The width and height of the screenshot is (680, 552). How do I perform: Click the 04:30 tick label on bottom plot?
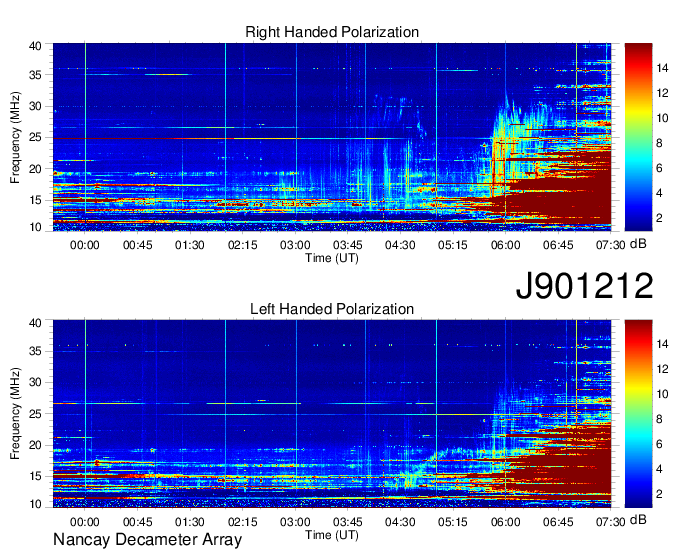point(400,522)
